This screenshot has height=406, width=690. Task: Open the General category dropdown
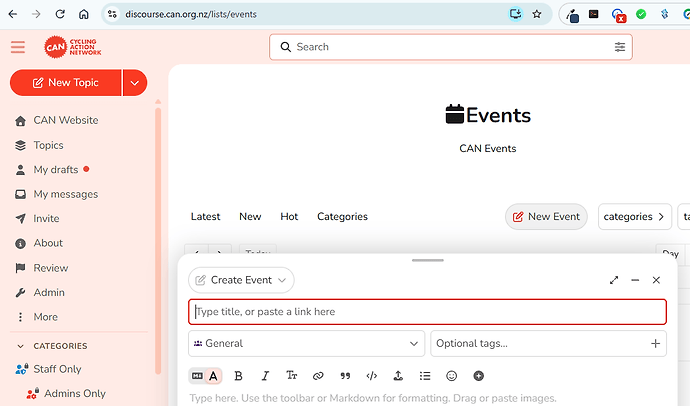pos(306,344)
